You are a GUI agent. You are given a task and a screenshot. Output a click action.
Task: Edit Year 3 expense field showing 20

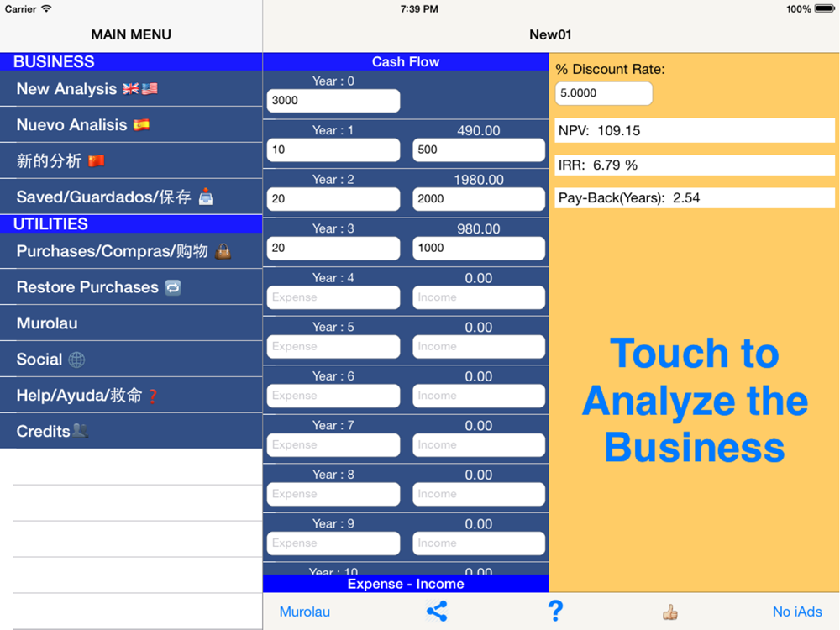333,248
